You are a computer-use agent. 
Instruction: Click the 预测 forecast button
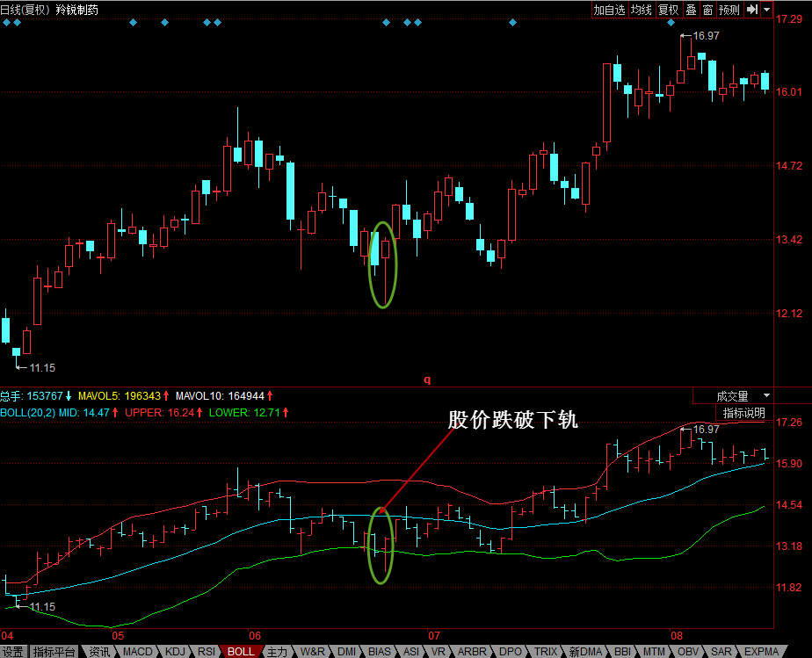pos(729,10)
